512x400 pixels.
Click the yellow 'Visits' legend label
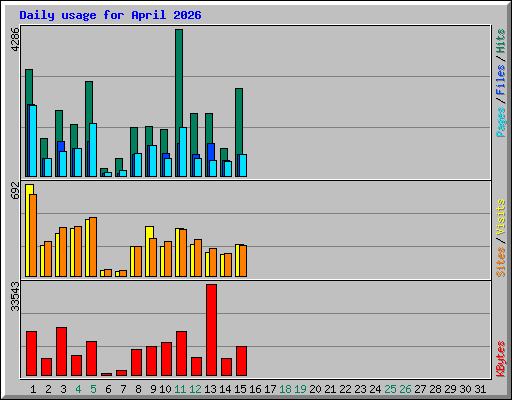tap(501, 217)
